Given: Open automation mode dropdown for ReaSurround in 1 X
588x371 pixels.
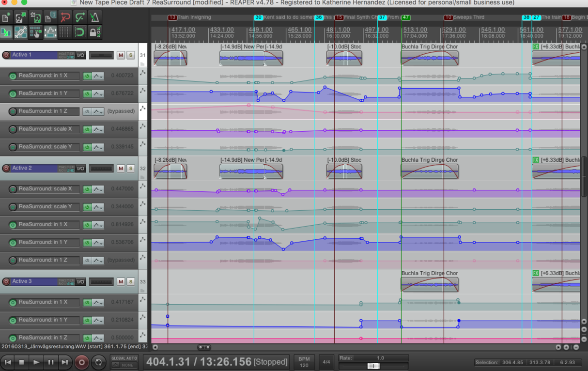Looking at the screenshot, I should (98, 76).
